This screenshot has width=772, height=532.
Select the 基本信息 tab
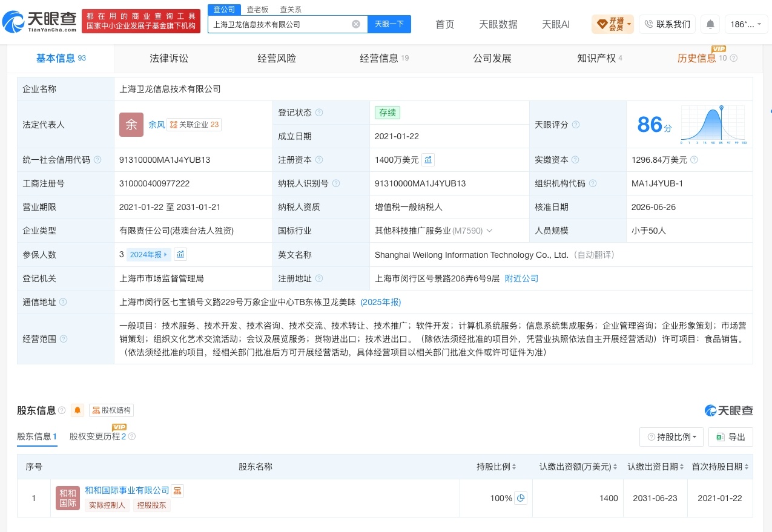tap(61, 58)
